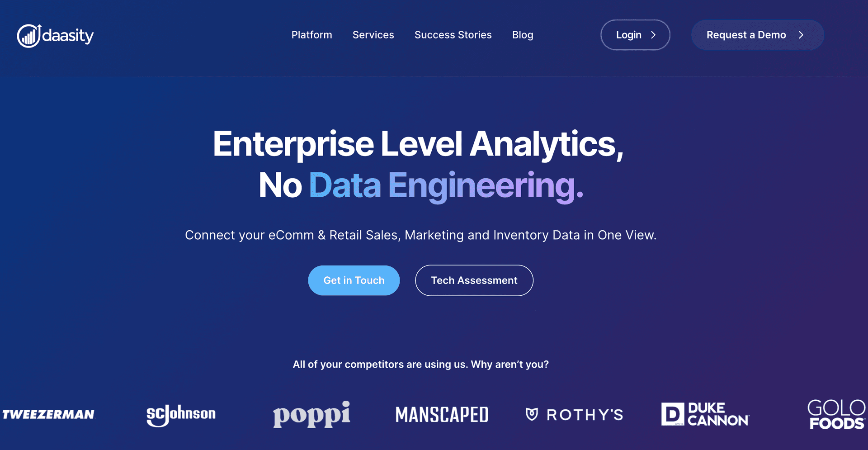The image size is (868, 450).
Task: Click the Login button
Action: coord(629,35)
